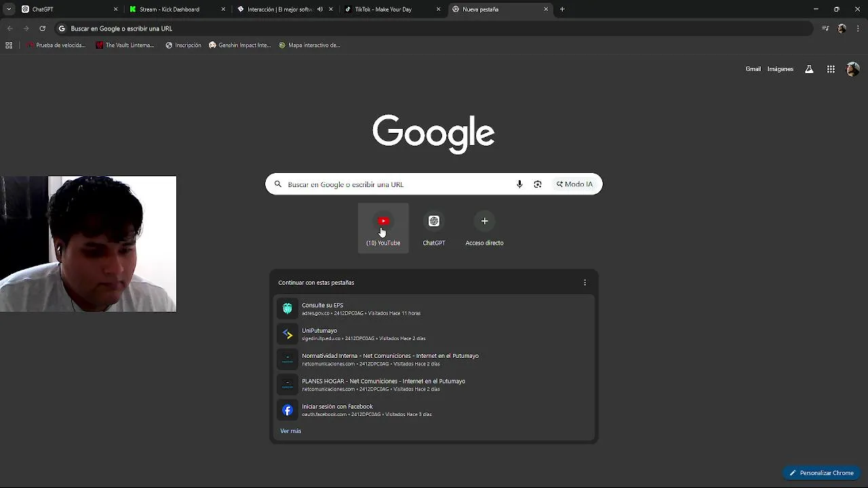This screenshot has height=488, width=868.
Task: Open Google account profile picture
Action: coord(853,69)
